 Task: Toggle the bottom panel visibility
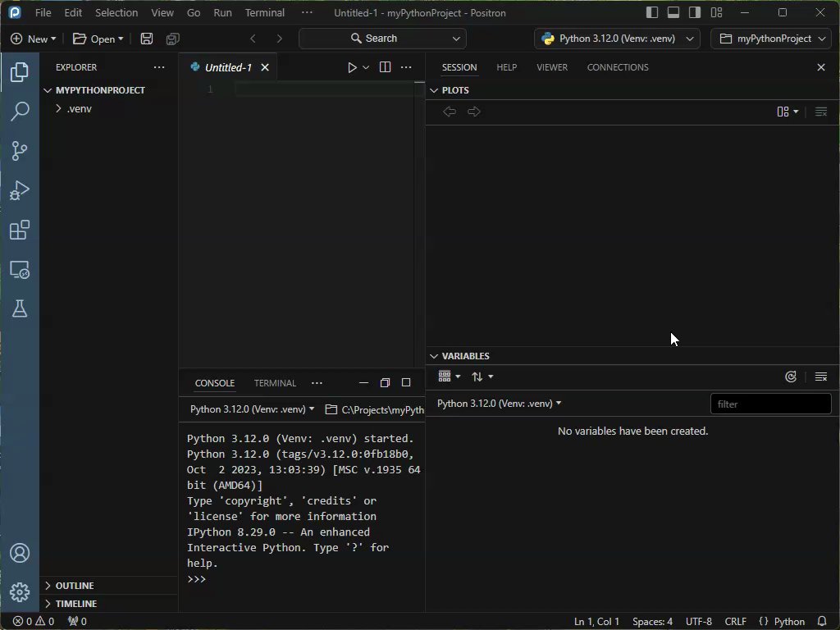(673, 12)
